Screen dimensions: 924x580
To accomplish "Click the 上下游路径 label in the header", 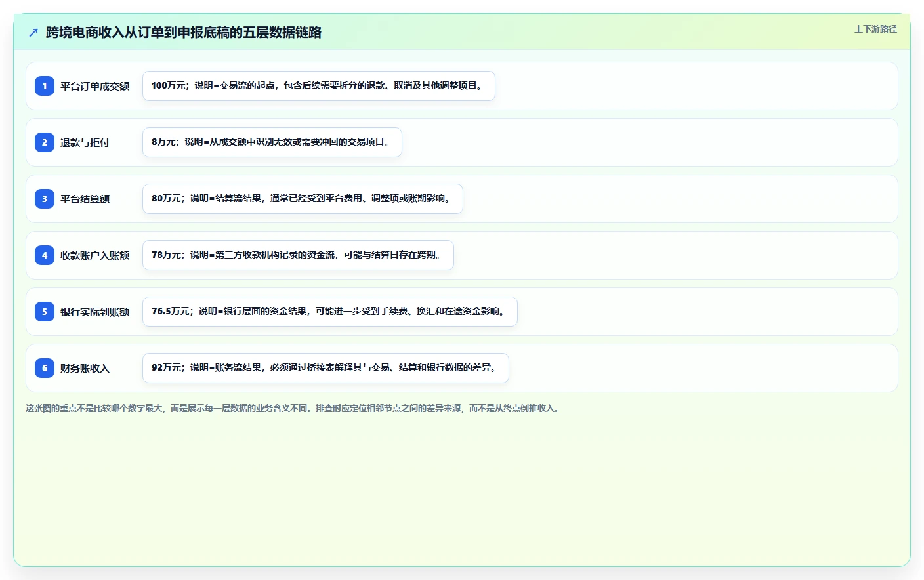I will coord(875,29).
